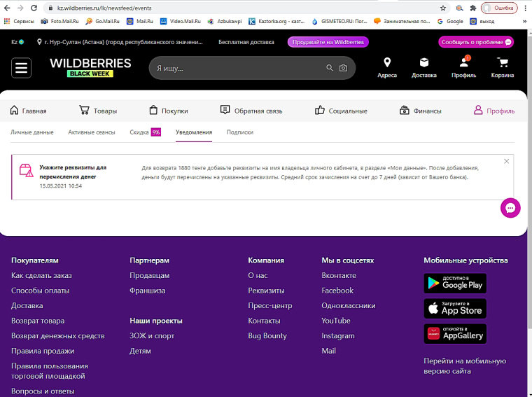
Task: Bookmark page with star icon
Action: (443, 8)
